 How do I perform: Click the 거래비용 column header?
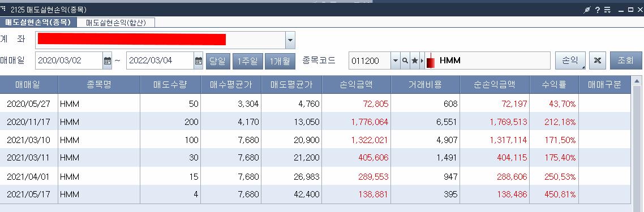click(425, 85)
